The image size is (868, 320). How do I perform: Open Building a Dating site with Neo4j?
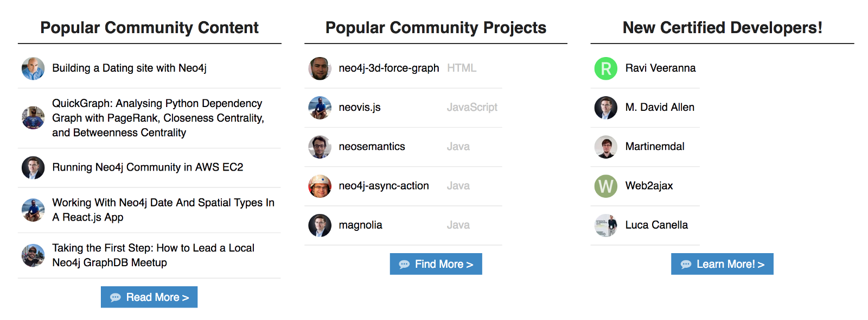click(129, 68)
